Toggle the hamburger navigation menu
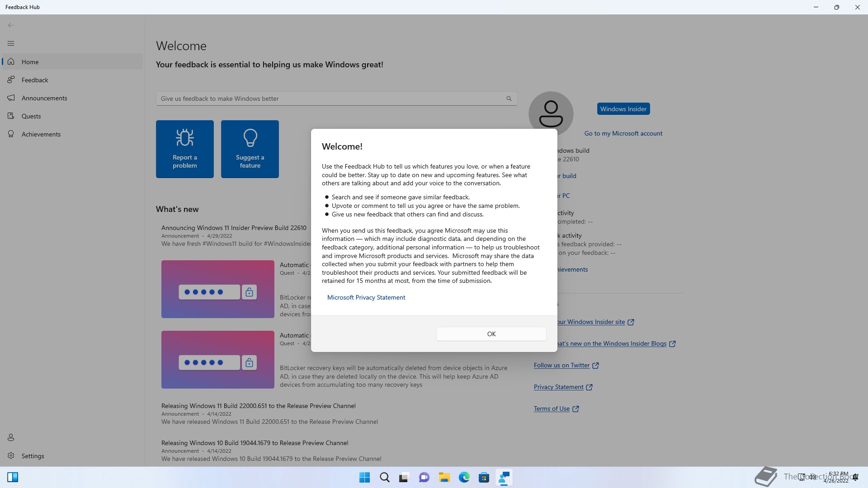 [x=11, y=43]
